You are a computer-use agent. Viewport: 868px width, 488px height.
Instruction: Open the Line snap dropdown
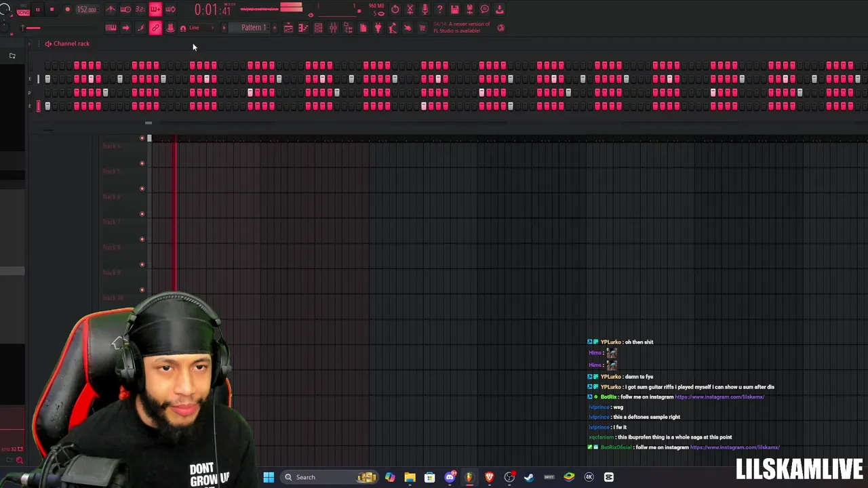201,28
